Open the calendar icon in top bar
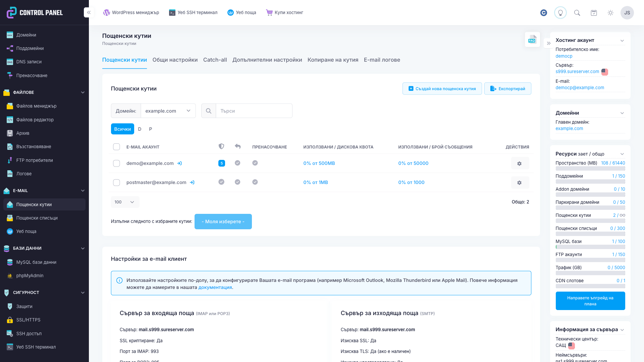 594,13
